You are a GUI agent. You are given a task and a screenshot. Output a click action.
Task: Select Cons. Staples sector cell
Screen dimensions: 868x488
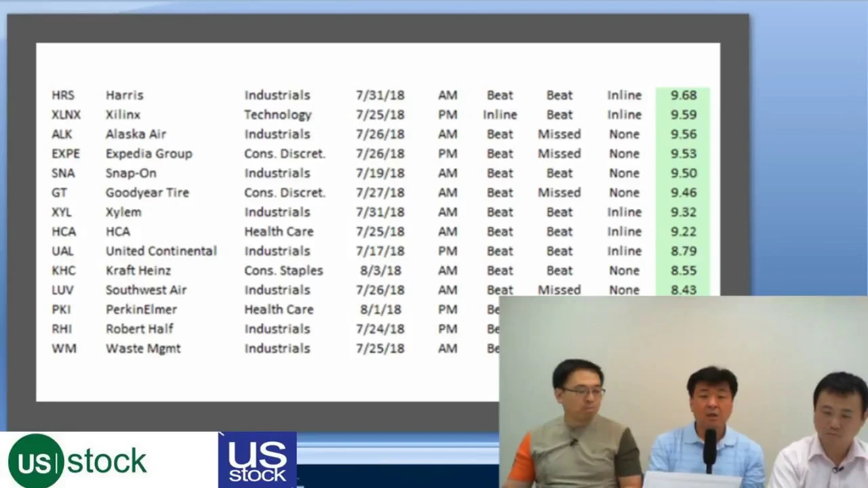283,270
